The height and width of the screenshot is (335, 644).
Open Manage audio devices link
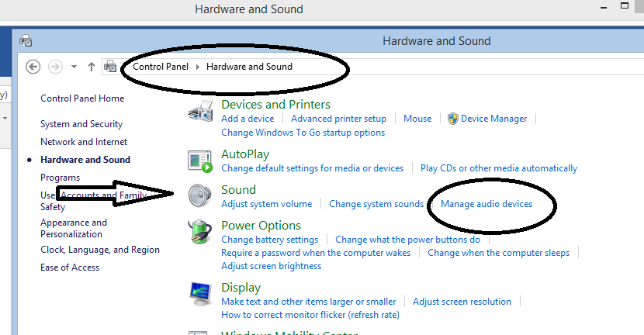(486, 204)
